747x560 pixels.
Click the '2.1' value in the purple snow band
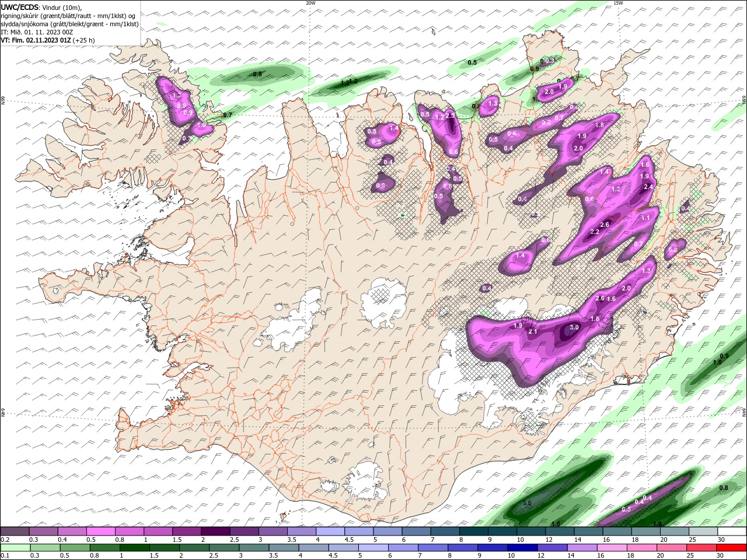532,332
